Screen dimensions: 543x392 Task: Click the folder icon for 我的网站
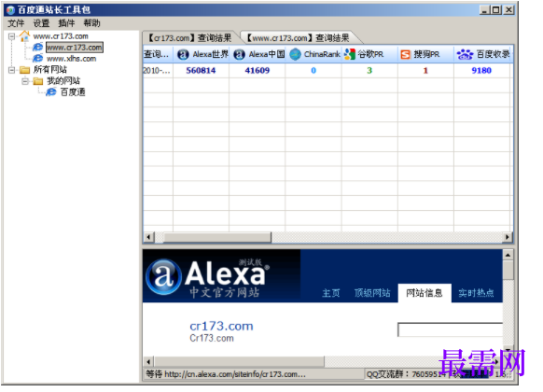point(38,81)
